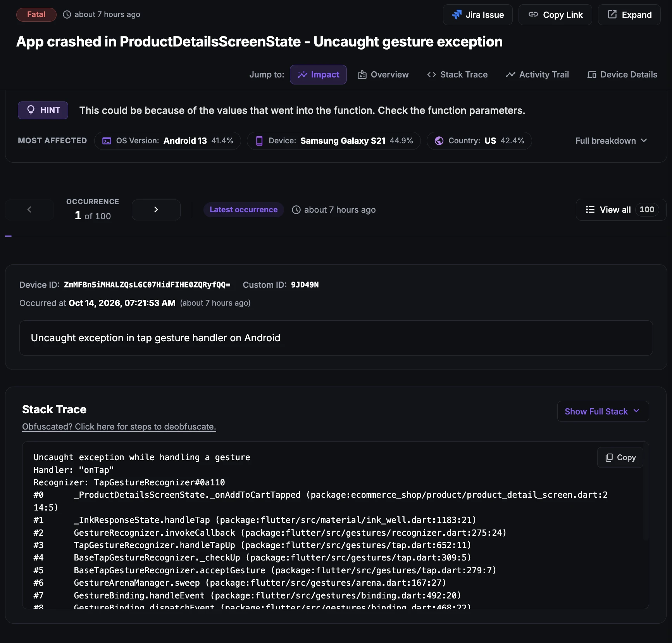Jump to the Device Details section
672x643 pixels.
[622, 74]
